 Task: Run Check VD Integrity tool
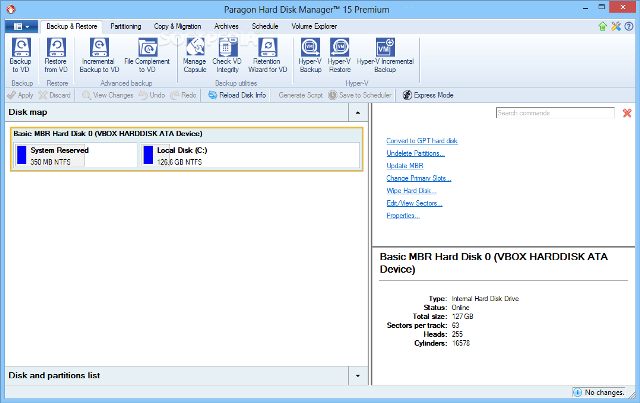point(227,56)
